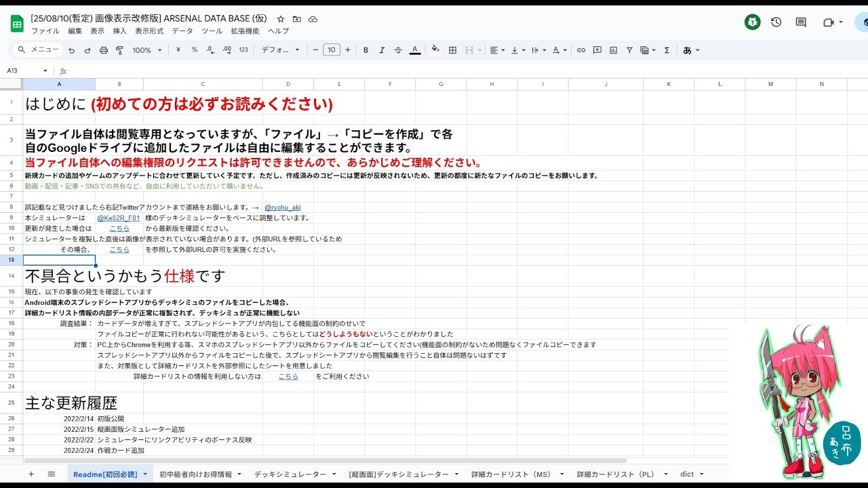Open version history clock icon
The height and width of the screenshot is (488, 868).
click(776, 22)
